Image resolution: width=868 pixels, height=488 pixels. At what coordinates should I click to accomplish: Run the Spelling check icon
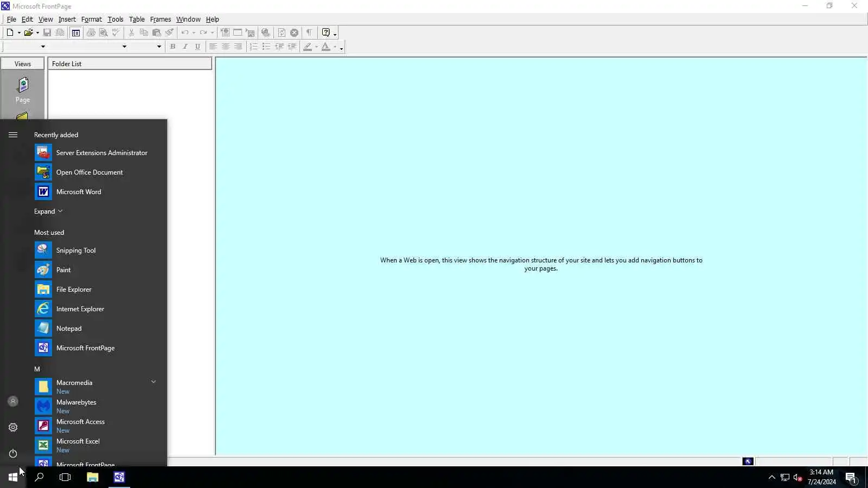point(116,33)
